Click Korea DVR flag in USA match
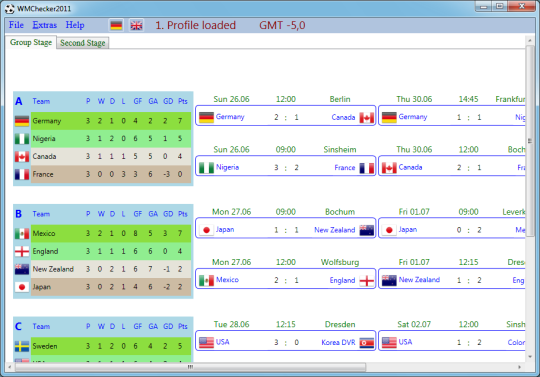 click(366, 343)
